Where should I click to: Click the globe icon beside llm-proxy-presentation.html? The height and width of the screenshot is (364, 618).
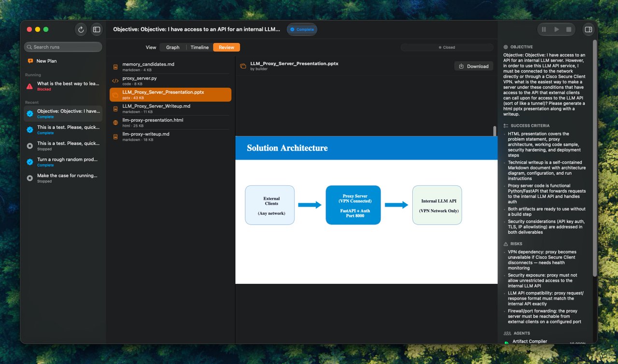[x=115, y=123]
